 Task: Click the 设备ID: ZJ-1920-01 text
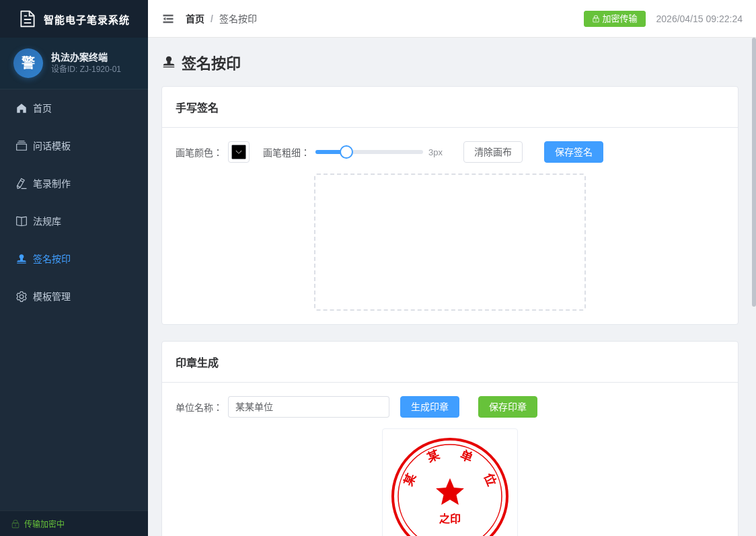(x=86, y=69)
